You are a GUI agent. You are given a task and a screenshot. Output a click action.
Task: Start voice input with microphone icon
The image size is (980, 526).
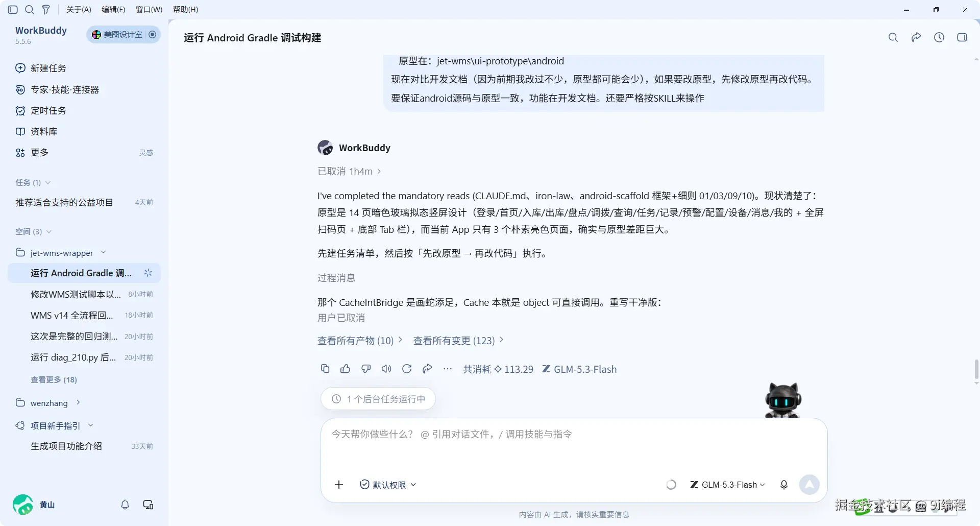784,485
